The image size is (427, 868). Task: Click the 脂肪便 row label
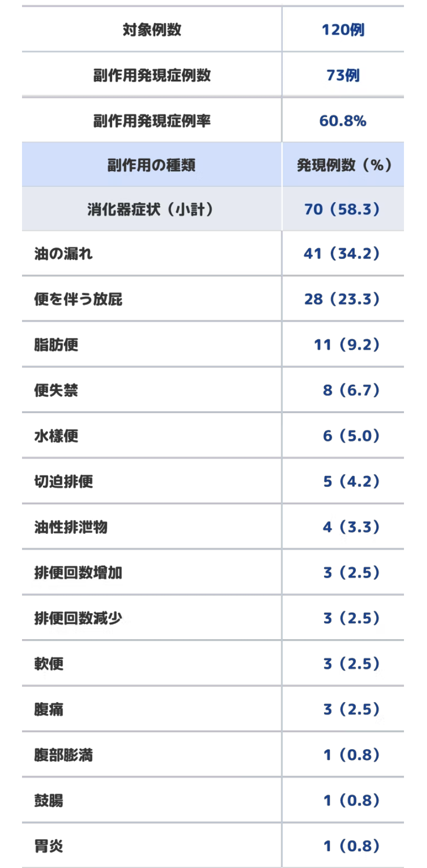tap(56, 345)
